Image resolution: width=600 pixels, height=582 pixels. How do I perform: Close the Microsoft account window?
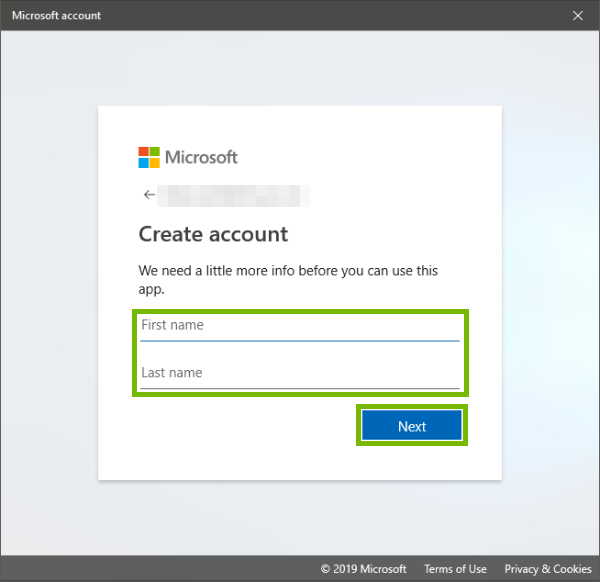pos(577,15)
